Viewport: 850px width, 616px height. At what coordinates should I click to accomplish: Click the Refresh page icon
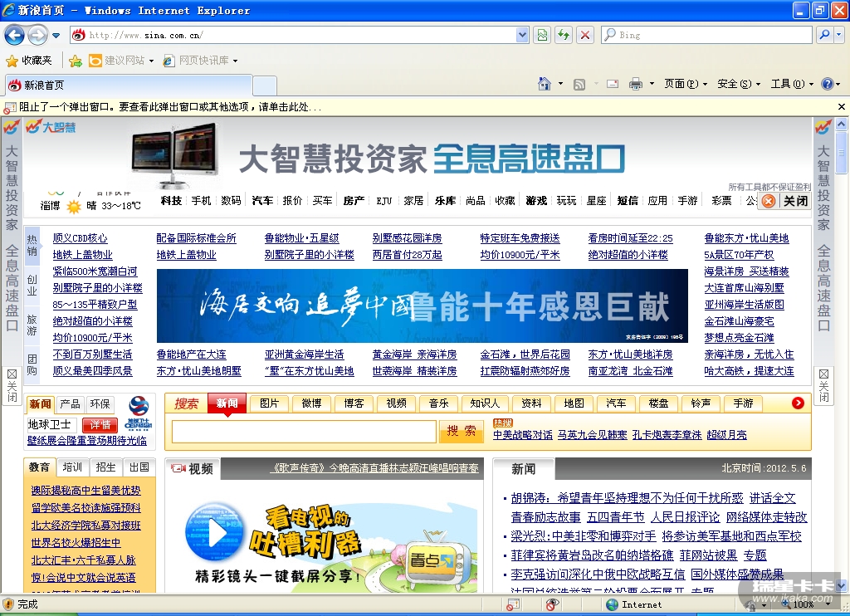click(564, 35)
